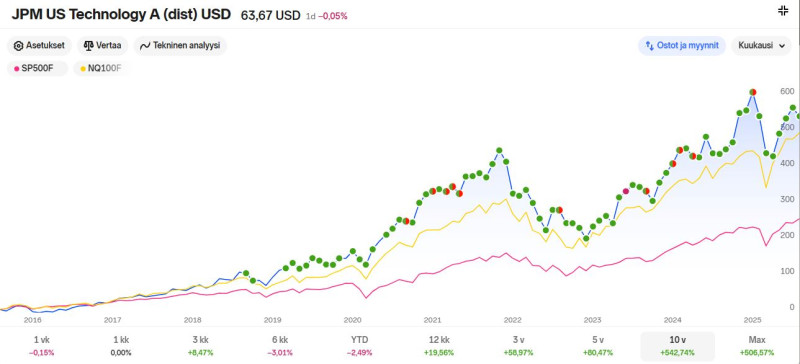Select the 10 v time range
This screenshot has height=364, width=800.
point(678,346)
